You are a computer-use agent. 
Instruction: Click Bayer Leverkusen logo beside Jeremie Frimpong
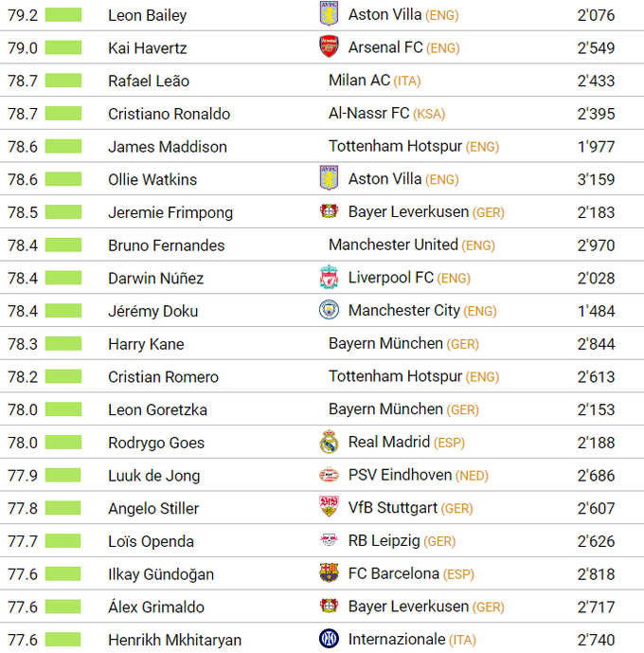click(329, 211)
